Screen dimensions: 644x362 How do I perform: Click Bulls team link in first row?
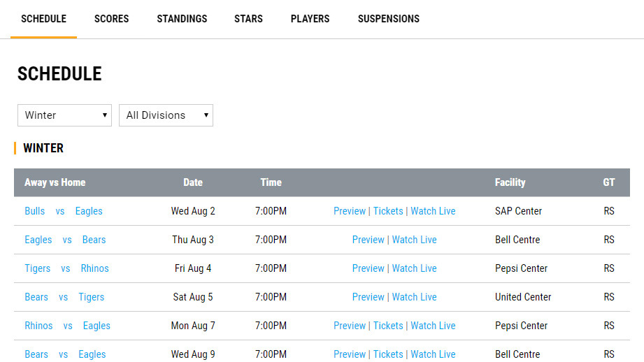click(x=34, y=211)
